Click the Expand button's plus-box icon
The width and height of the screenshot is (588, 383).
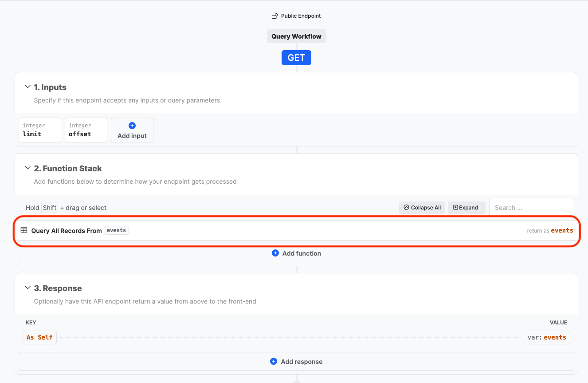tap(455, 207)
